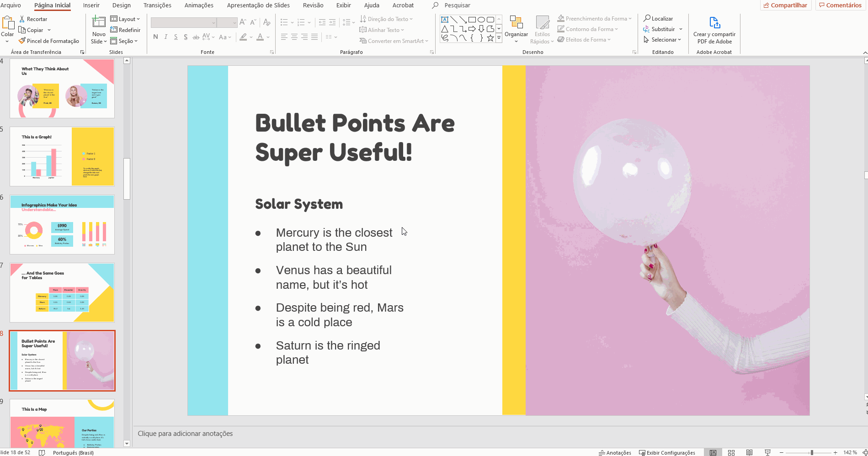The height and width of the screenshot is (456, 868).
Task: Select the text box shape in shapes gallery
Action: (x=445, y=20)
